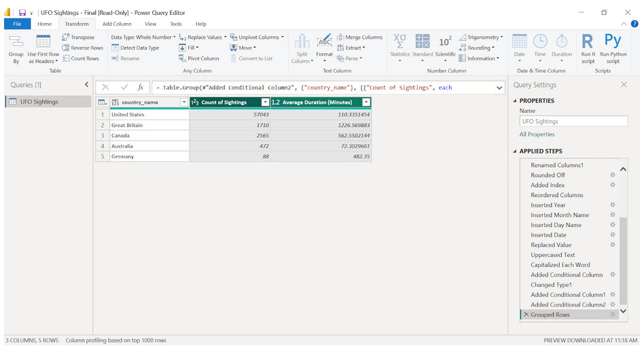Open gear settings for Replaced Value step

click(x=612, y=245)
